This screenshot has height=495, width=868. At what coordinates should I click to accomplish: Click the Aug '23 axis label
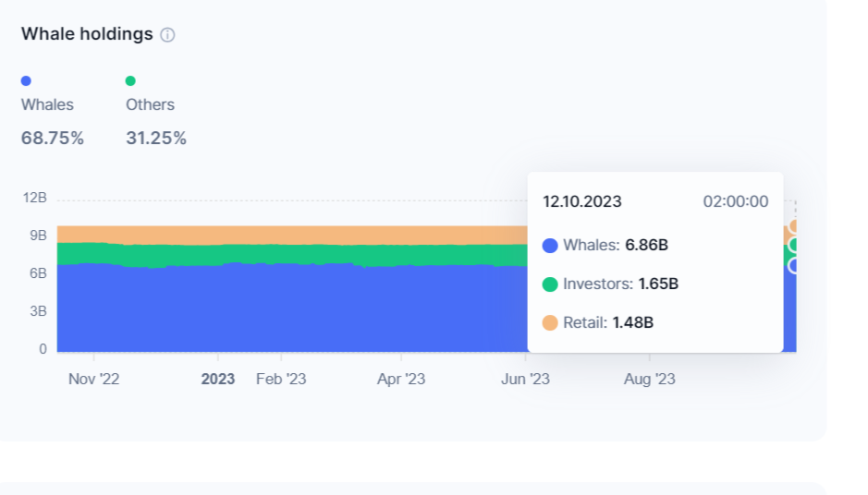point(649,379)
